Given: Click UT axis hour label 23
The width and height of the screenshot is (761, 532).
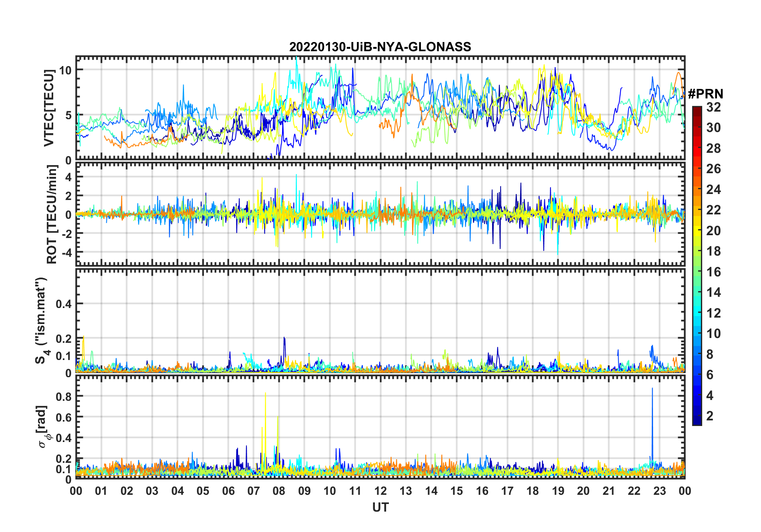Looking at the screenshot, I should click(659, 491).
